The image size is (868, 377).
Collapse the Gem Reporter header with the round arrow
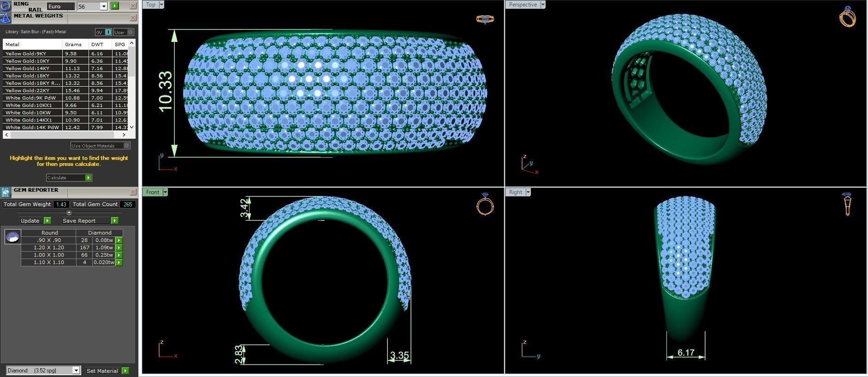coord(69,212)
